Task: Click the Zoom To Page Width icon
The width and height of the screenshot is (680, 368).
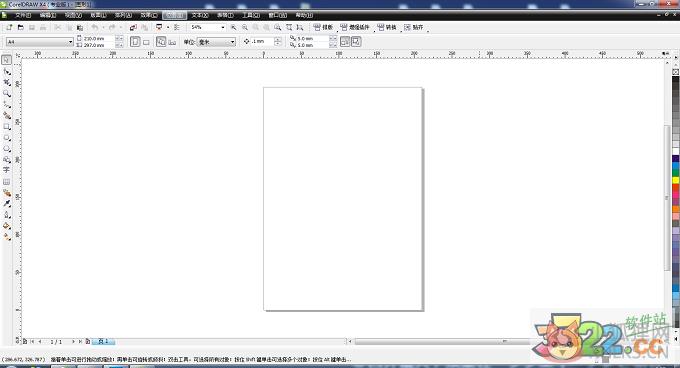Action: coord(289,27)
